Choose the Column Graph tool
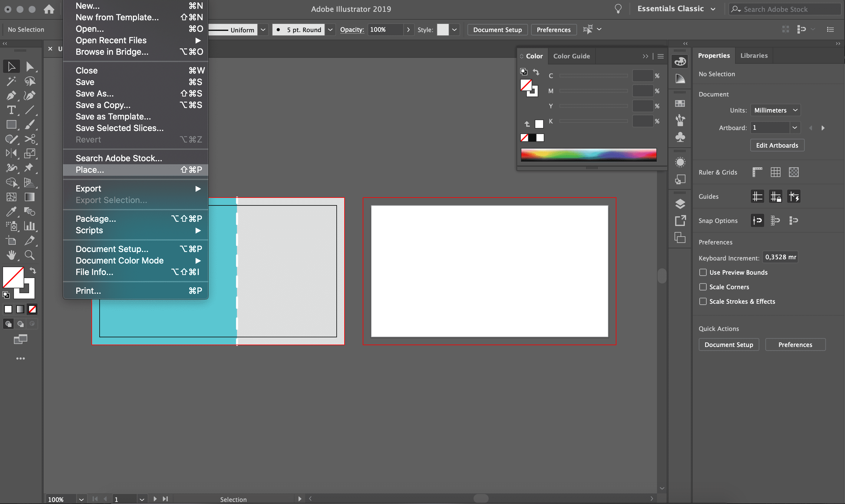 tap(30, 226)
